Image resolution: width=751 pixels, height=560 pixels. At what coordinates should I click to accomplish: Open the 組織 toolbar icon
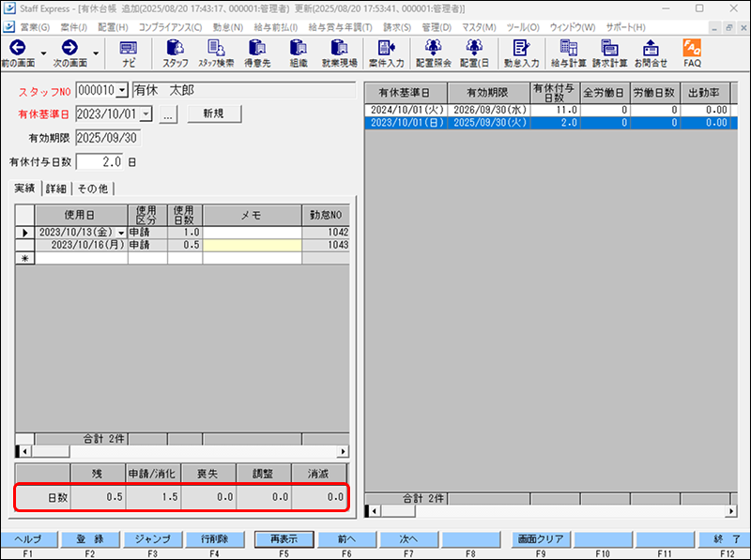pyautogui.click(x=299, y=53)
